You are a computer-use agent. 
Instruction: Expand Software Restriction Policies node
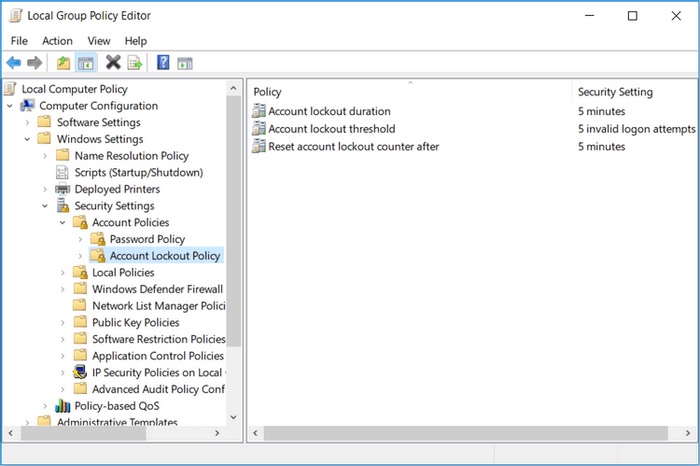[62, 339]
